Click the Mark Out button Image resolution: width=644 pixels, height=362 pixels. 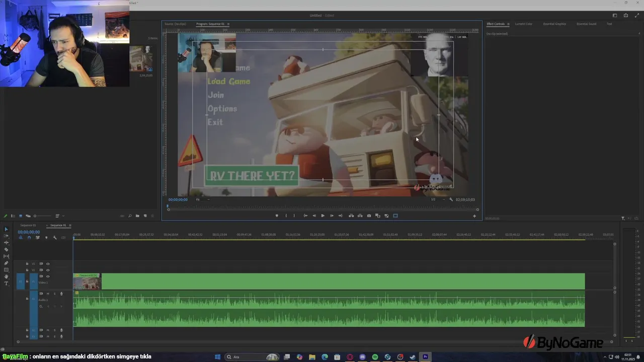pos(294,216)
